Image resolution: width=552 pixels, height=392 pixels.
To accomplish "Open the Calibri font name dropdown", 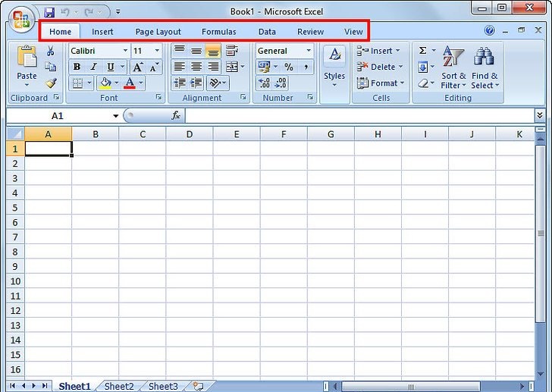I will coord(125,51).
